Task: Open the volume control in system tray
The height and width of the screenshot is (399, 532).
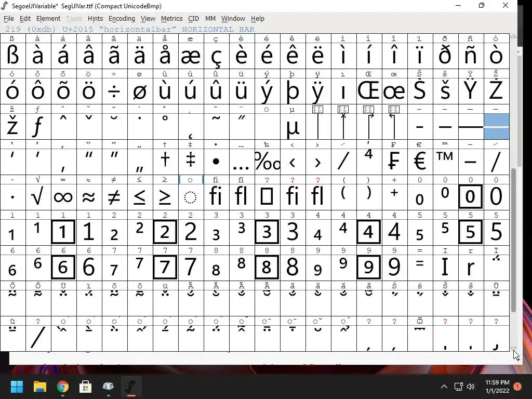Action: (x=471, y=387)
